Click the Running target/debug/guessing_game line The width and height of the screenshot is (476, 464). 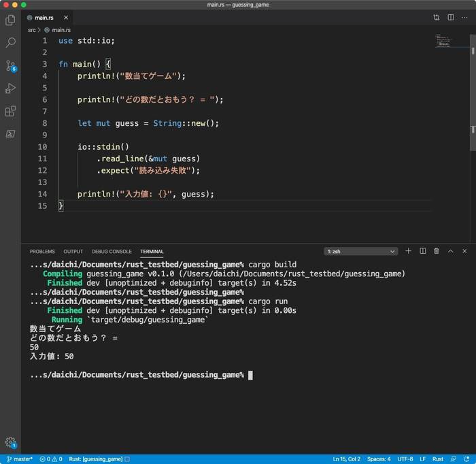[130, 320]
